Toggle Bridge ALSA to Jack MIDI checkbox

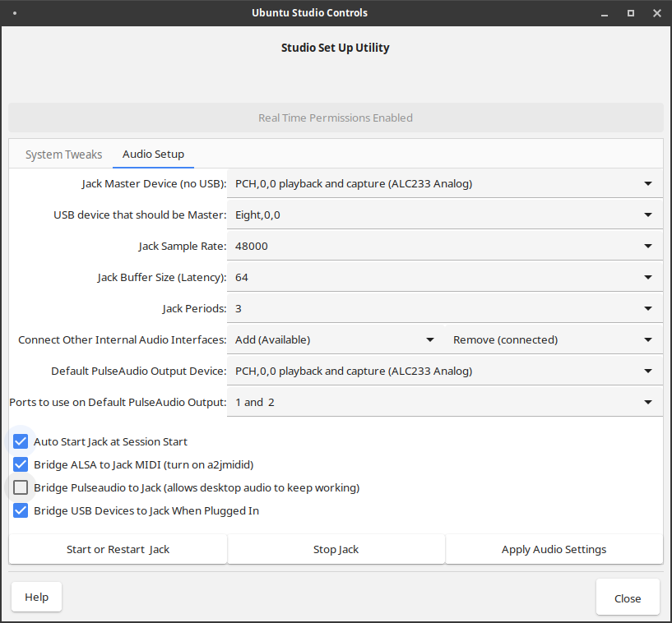click(21, 464)
